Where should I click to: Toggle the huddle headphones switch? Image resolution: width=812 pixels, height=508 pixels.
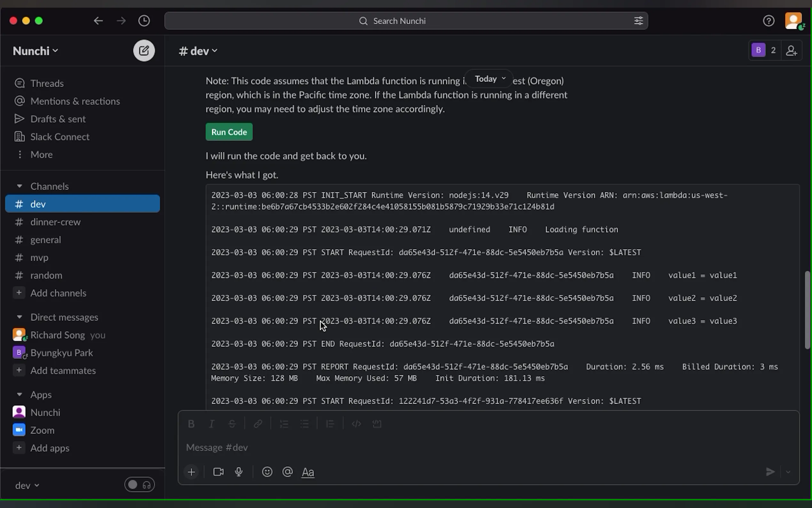coord(139,485)
